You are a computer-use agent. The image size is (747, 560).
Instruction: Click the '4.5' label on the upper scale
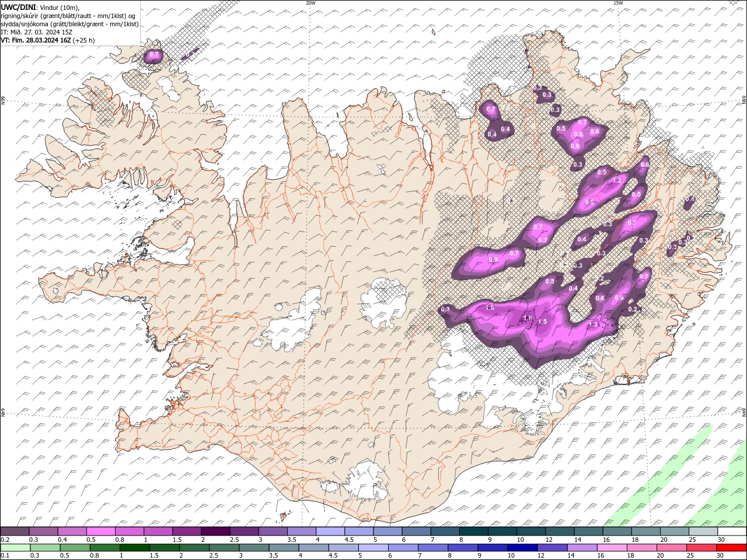[349, 540]
